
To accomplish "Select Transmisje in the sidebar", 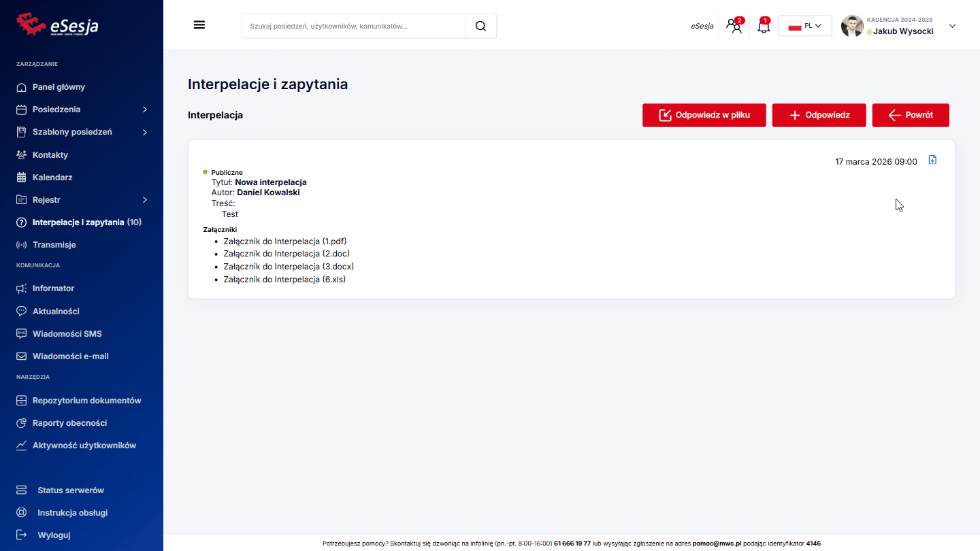I will point(54,245).
